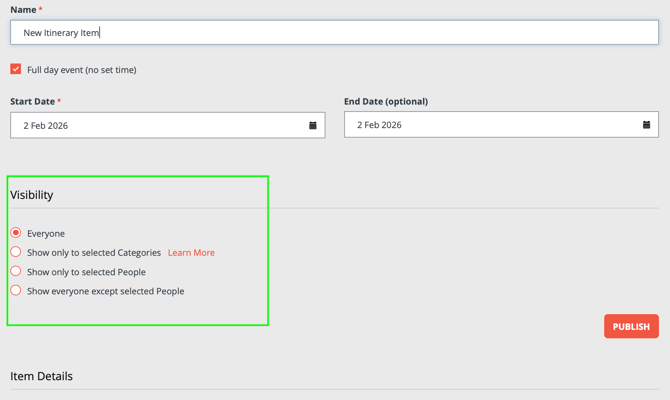Open the Learn More link
Viewport: 670px width, 400px height.
tap(191, 253)
